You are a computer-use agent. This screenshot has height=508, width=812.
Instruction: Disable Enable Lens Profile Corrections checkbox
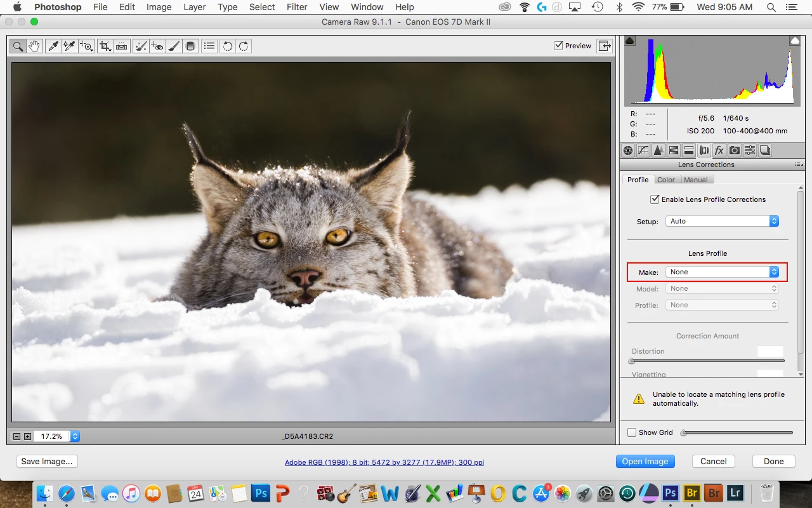pos(655,199)
